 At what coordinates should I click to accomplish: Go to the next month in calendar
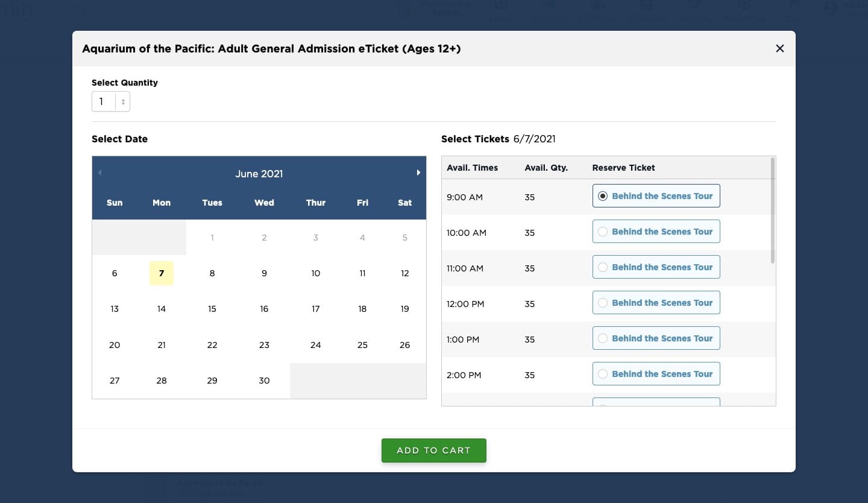pos(418,172)
